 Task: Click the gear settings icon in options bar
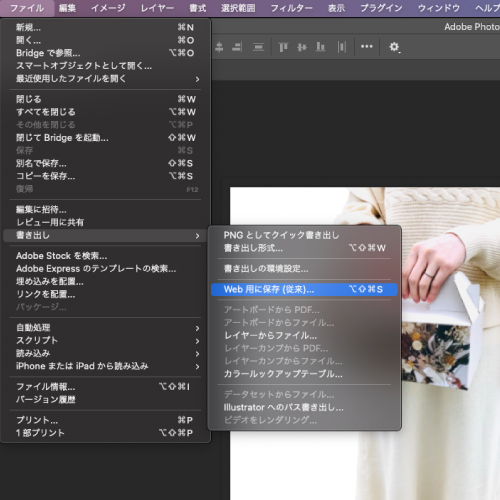(x=394, y=47)
